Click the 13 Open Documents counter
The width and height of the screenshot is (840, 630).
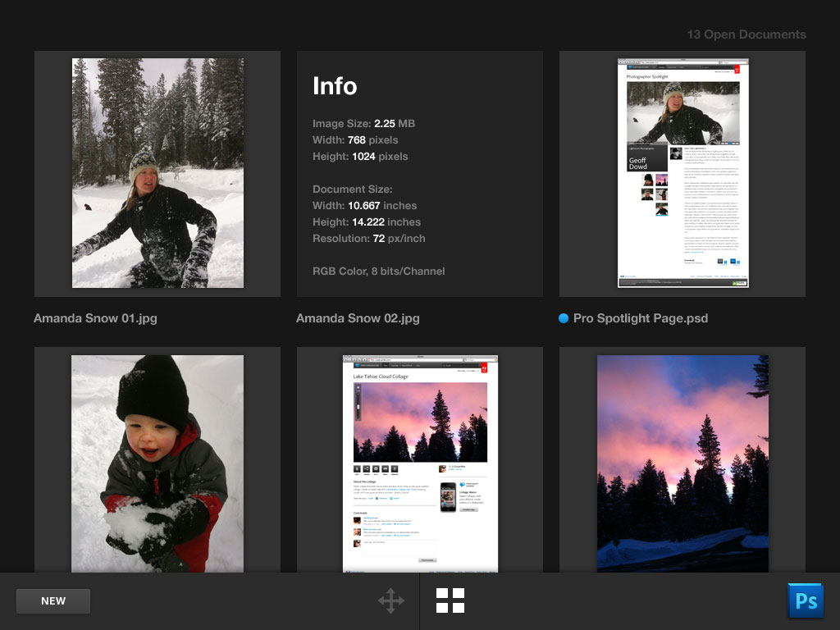coord(746,34)
